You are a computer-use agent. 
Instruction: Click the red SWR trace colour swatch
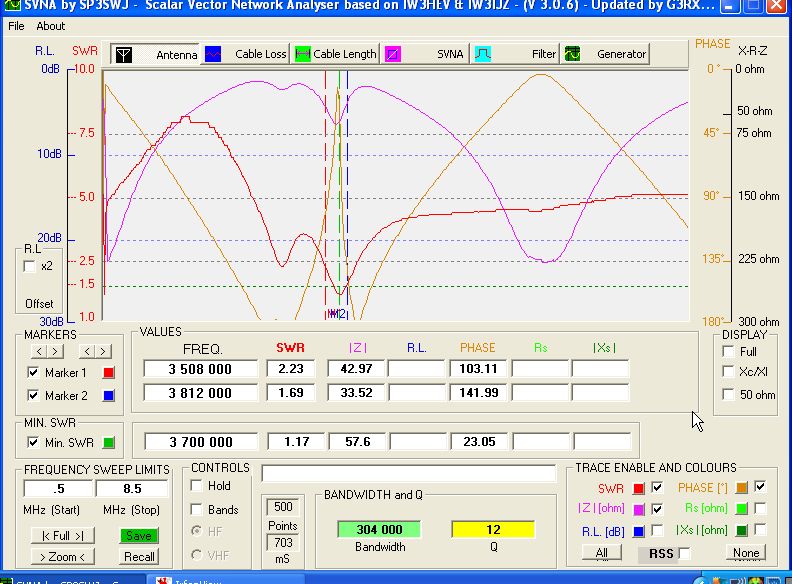coord(638,488)
